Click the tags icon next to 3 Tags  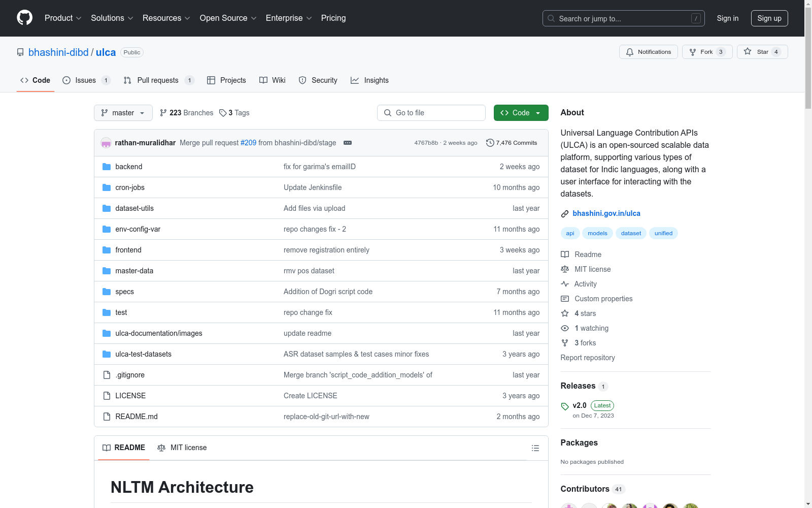click(223, 113)
